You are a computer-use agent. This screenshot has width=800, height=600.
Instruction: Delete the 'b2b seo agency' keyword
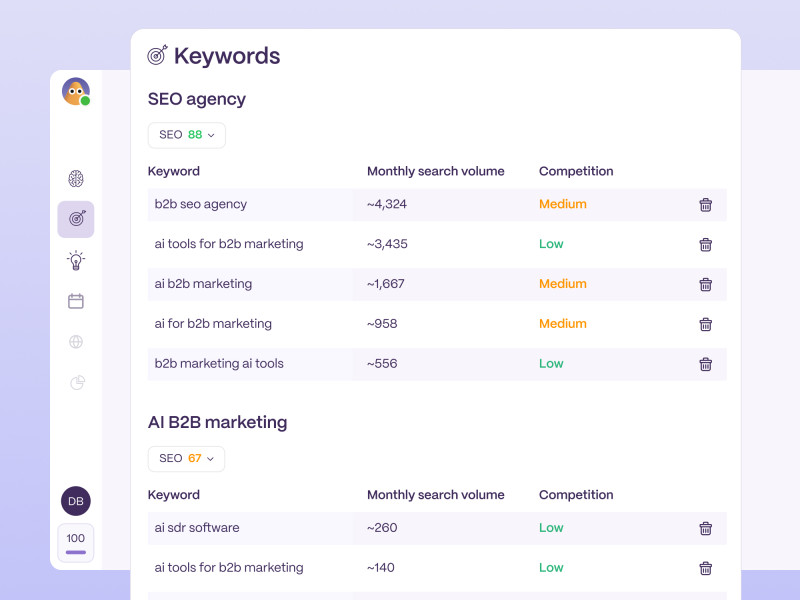[x=706, y=205]
